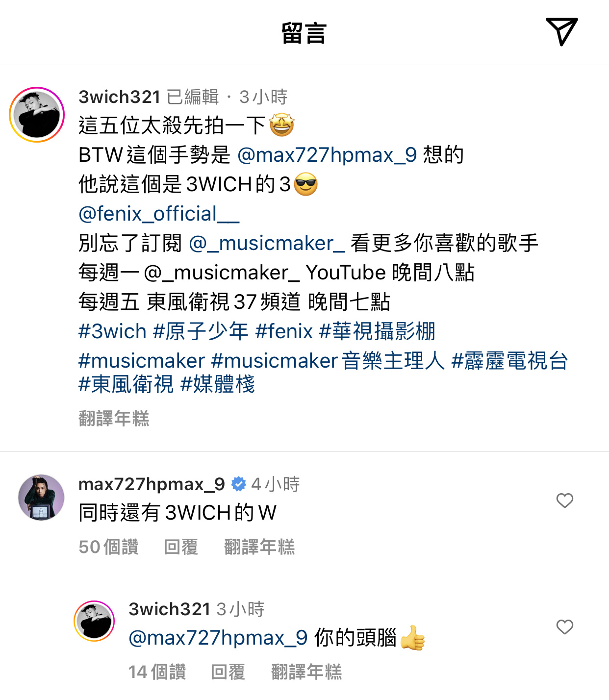Tap 回覆 under max727hpmax_9's comment
Viewport: 609px width, 700px height.
coord(181,547)
